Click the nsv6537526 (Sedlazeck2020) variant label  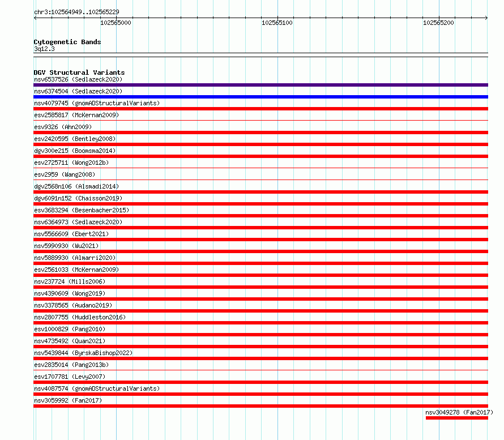(78, 79)
